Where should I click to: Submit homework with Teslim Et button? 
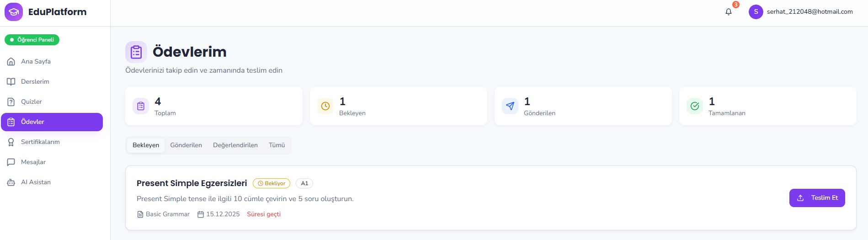tap(817, 198)
